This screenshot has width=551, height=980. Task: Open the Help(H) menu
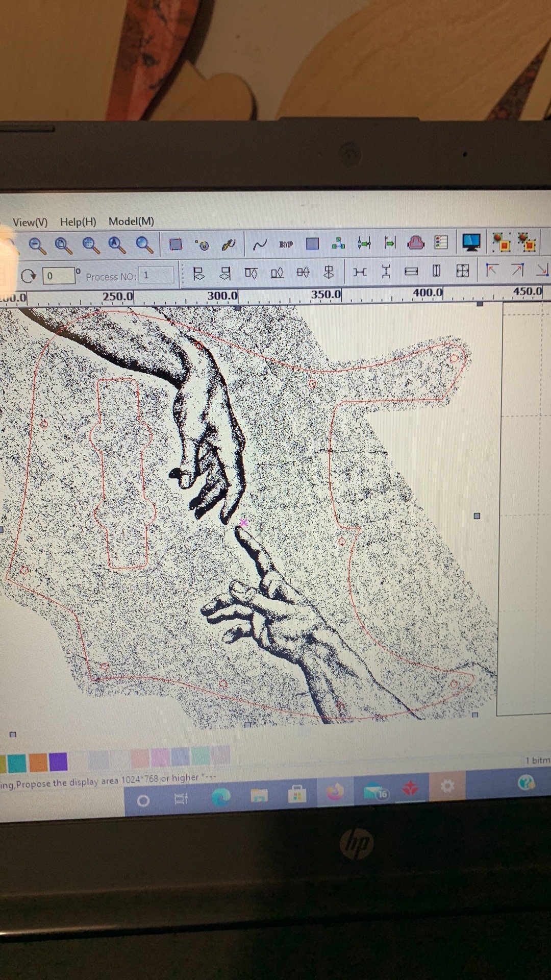78,222
